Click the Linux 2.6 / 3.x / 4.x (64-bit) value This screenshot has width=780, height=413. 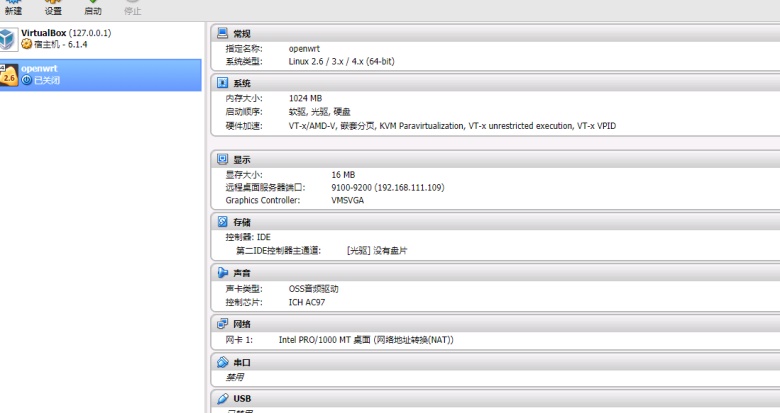(342, 61)
